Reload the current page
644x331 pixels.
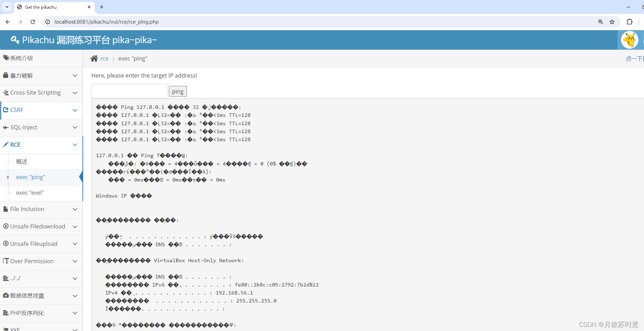[x=33, y=22]
